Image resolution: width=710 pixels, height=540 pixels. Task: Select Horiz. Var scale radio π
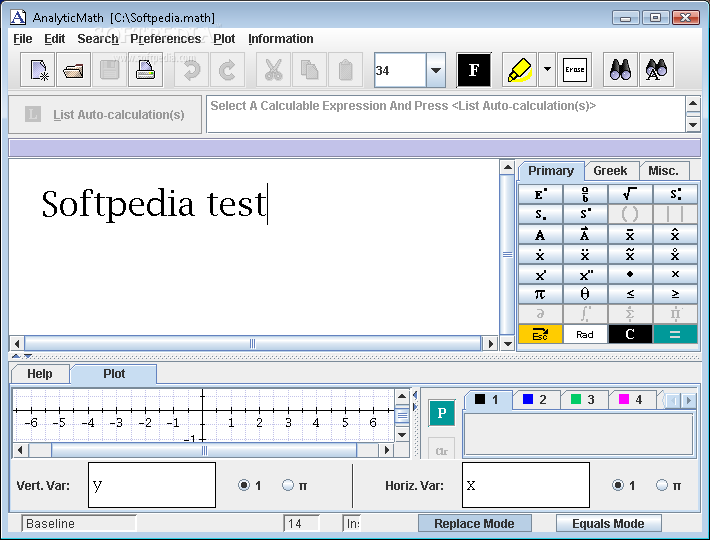662,485
